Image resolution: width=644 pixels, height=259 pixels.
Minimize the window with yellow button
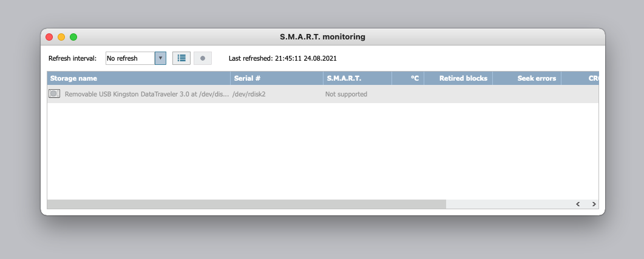click(61, 37)
